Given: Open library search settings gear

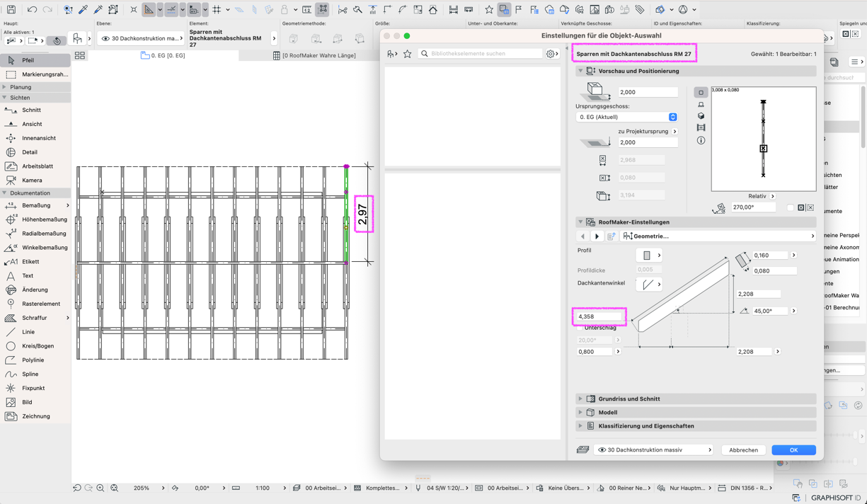Looking at the screenshot, I should pyautogui.click(x=551, y=54).
